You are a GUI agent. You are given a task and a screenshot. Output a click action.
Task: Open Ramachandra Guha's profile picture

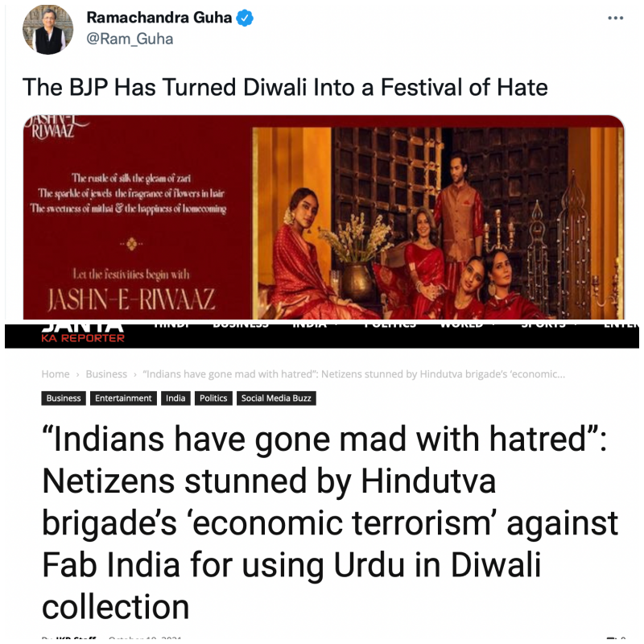[x=47, y=30]
